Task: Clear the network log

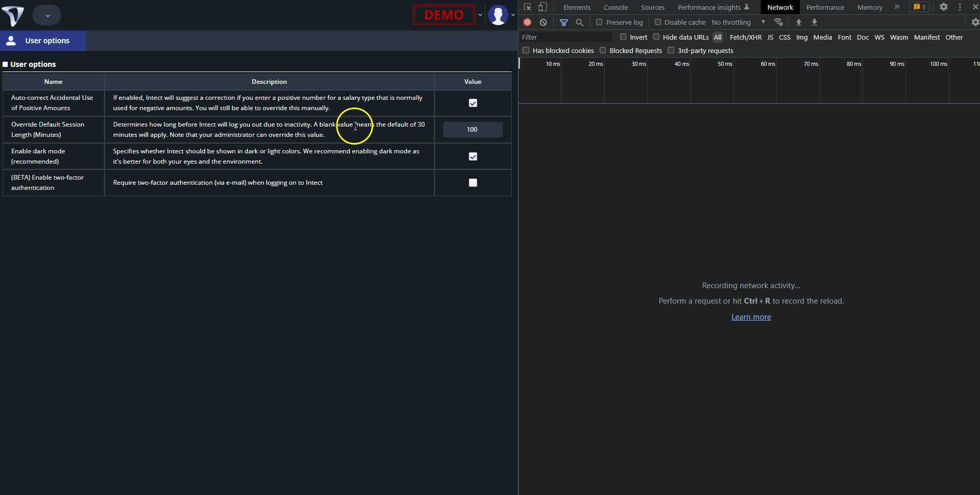Action: 543,22
